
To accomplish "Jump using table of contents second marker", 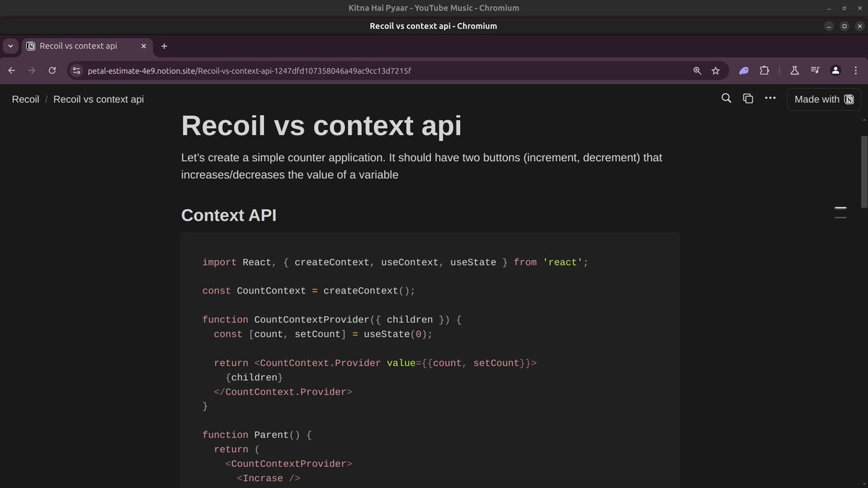I will point(841,216).
